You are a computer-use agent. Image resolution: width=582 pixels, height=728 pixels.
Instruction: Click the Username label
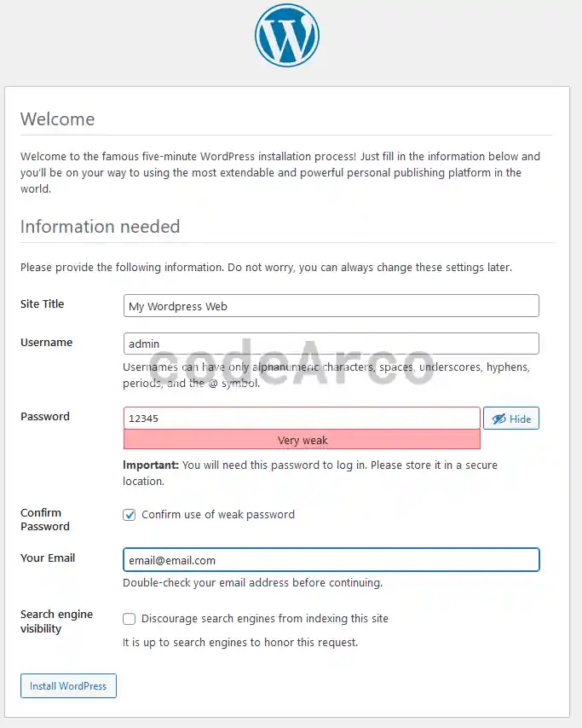pyautogui.click(x=46, y=342)
